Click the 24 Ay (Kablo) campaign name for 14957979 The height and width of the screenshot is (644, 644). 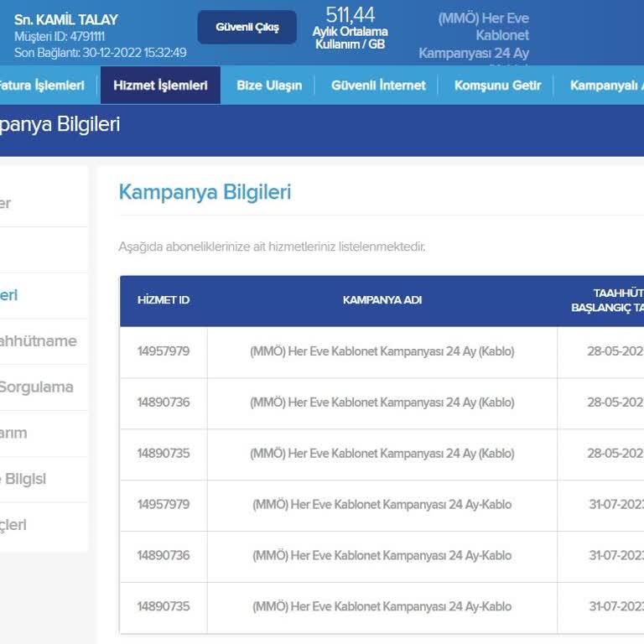[382, 351]
